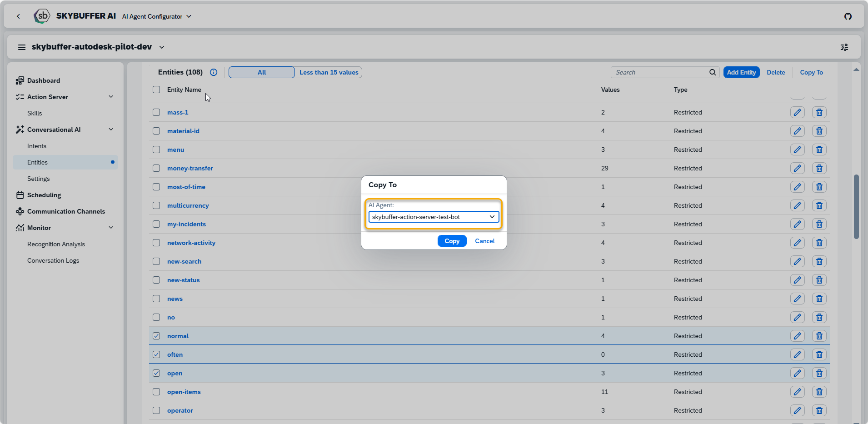The width and height of the screenshot is (868, 424).
Task: Expand the skybuffer-autodesk-pilot-dev agent selector
Action: (162, 47)
